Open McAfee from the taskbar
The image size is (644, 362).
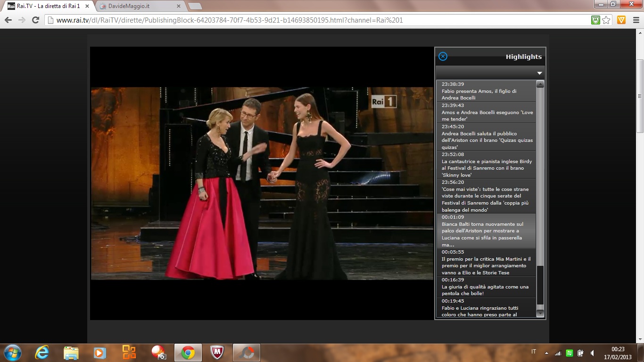pos(216,353)
